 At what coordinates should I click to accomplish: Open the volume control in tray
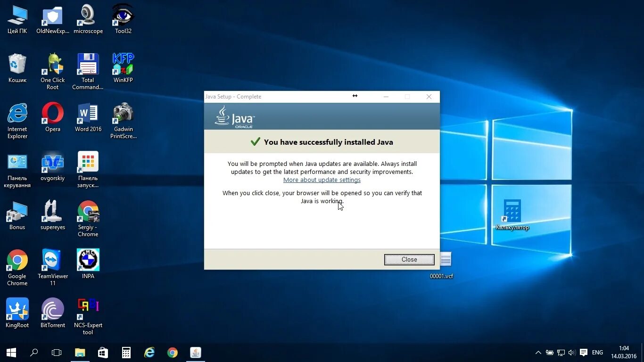(x=572, y=353)
